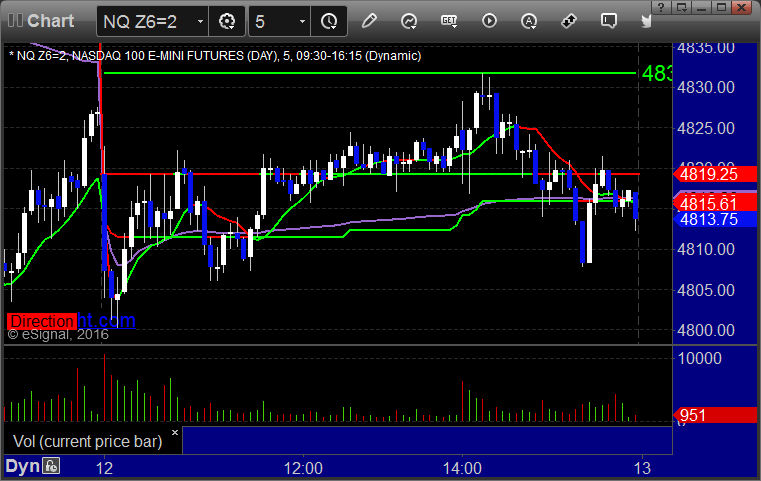The width and height of the screenshot is (761, 481).
Task: Click the 12:00 time axis label
Action: (x=303, y=468)
